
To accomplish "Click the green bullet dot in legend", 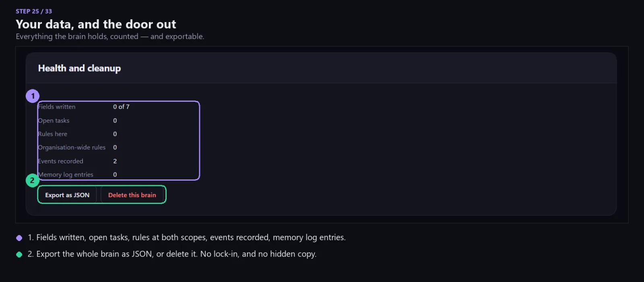I will [x=19, y=255].
